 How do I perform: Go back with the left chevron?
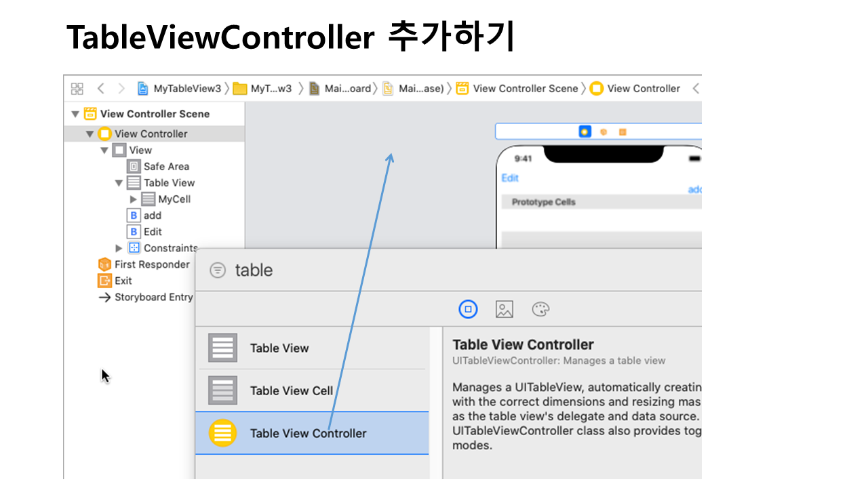tap(100, 89)
